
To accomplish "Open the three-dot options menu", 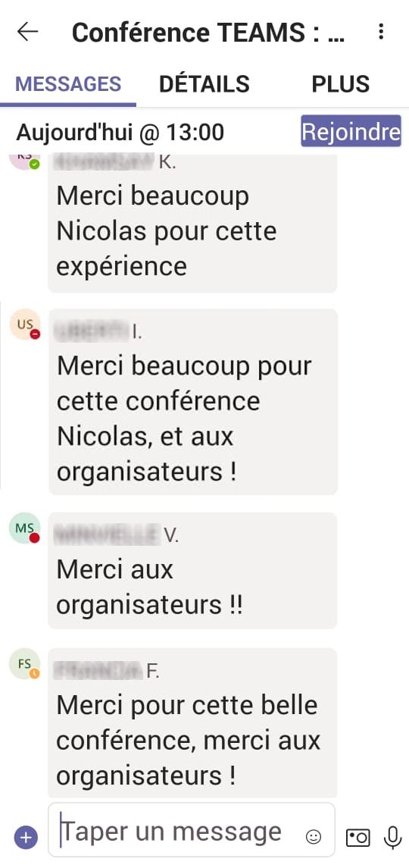I will (x=381, y=32).
